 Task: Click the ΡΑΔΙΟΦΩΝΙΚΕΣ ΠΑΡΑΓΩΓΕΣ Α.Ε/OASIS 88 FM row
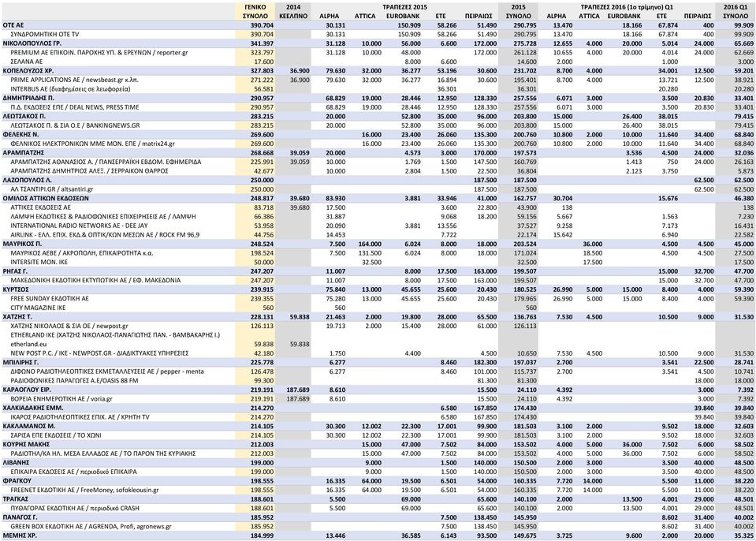pyautogui.click(x=378, y=380)
